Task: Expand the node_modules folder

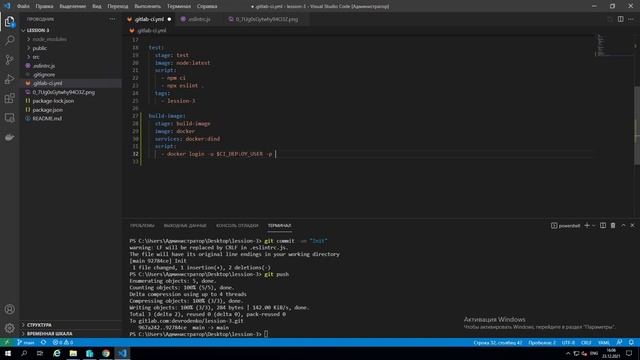Action: click(x=49, y=39)
